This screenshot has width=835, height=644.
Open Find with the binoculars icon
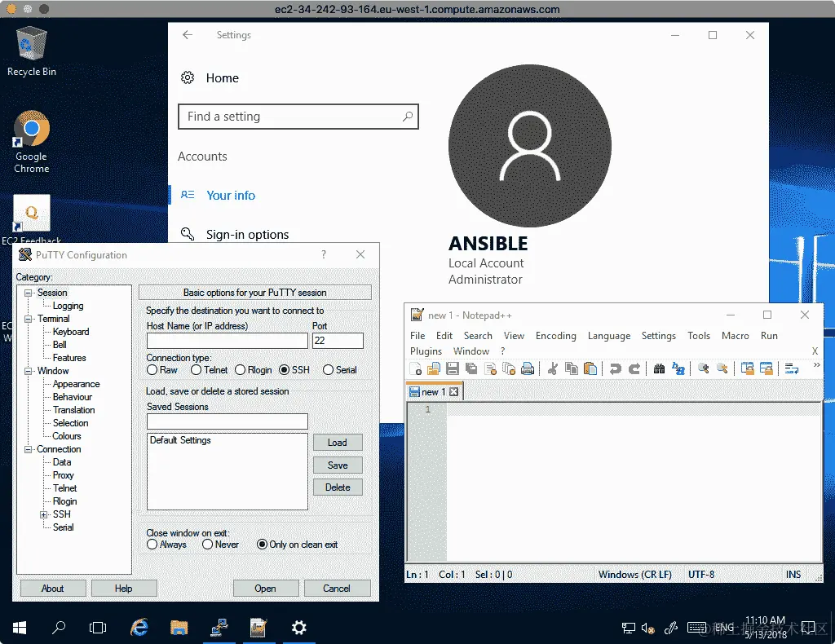[x=659, y=368]
